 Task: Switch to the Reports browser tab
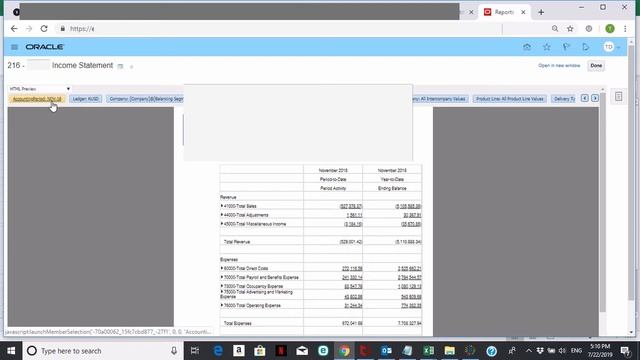[504, 12]
